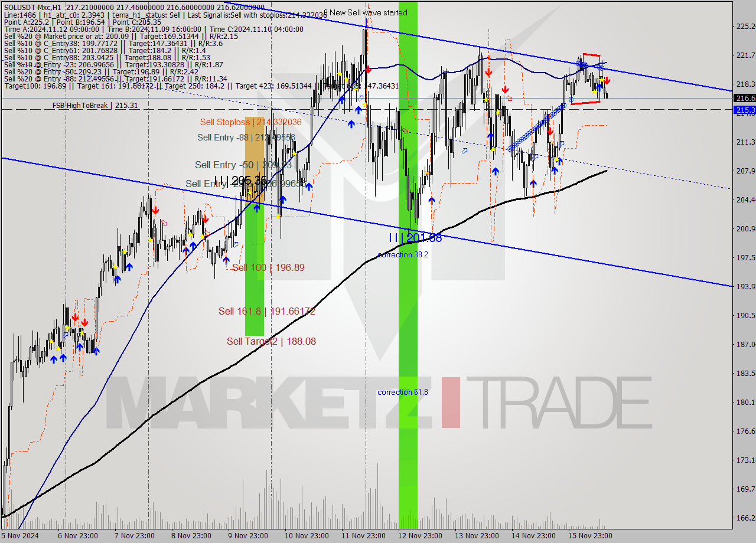Click the 'Time A:2024.11.12 09:00:00' info line
Image resolution: width=756 pixels, height=543 pixels.
(x=154, y=29)
